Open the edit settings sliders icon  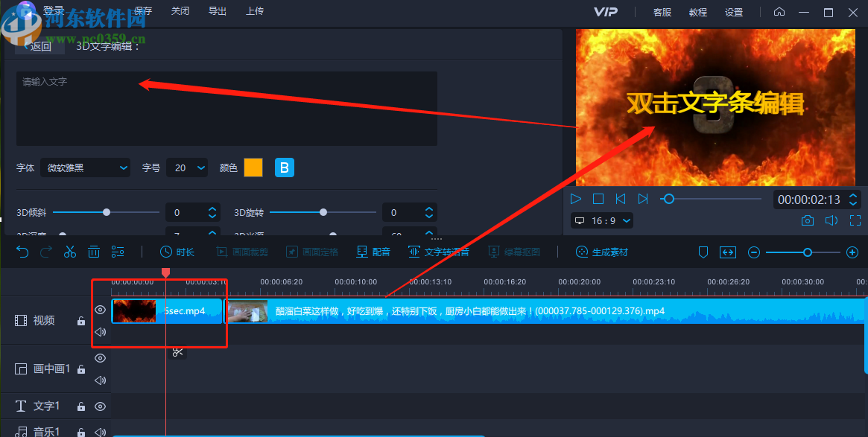118,252
